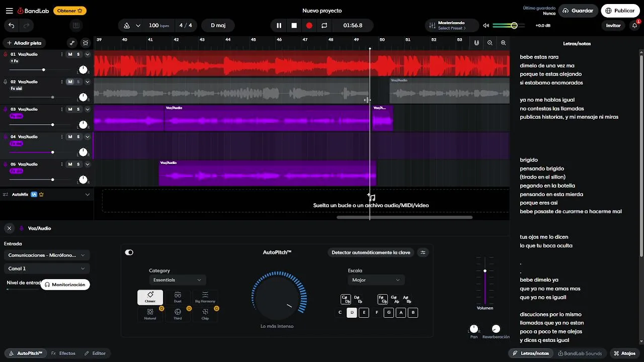Click Detectar automáticamente la clave
The image size is (644, 362).
pos(371,252)
